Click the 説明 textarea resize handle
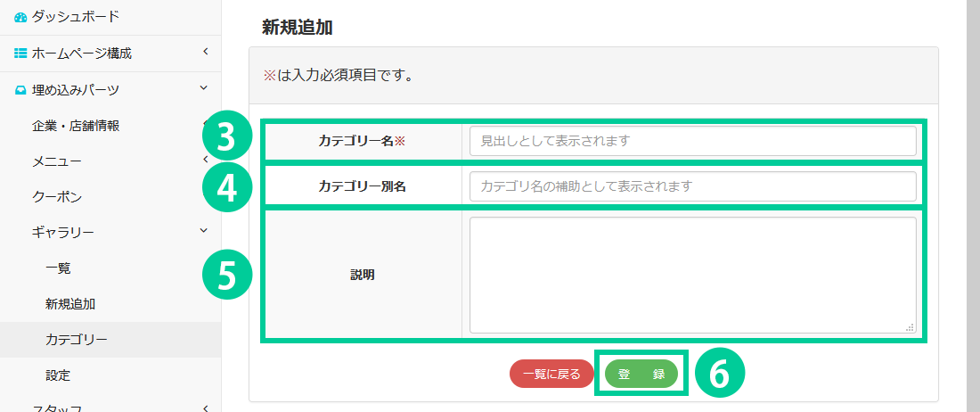 tap(910, 327)
